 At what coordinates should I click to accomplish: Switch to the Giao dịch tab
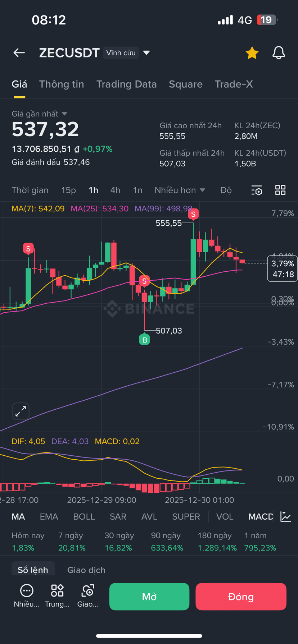click(86, 570)
